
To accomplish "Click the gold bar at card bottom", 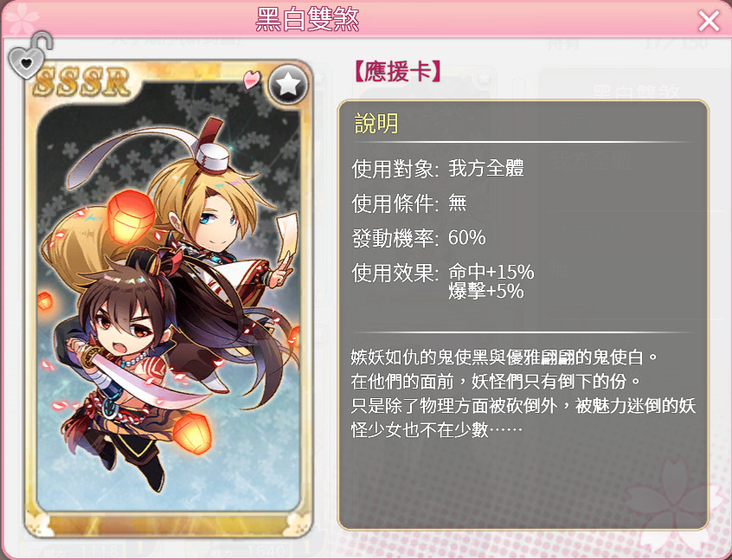I will point(168,523).
